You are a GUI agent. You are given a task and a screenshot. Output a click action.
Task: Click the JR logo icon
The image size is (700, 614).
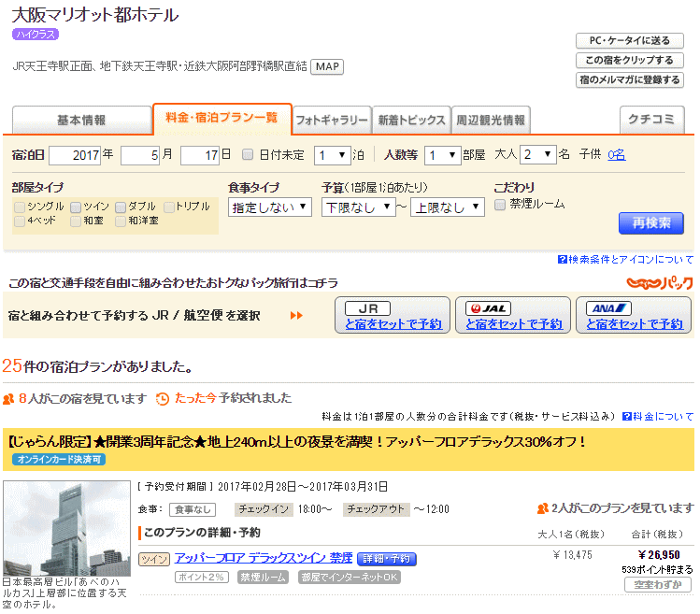(367, 308)
